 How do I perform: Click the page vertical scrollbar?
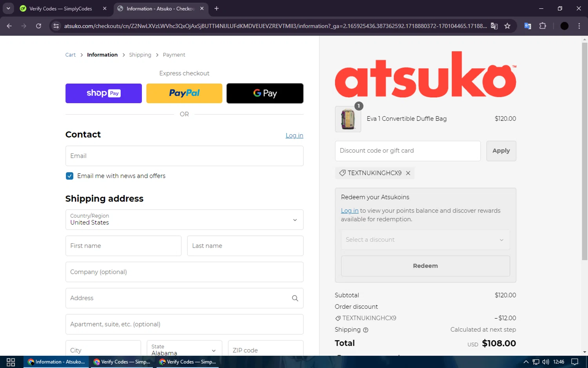[584, 151]
